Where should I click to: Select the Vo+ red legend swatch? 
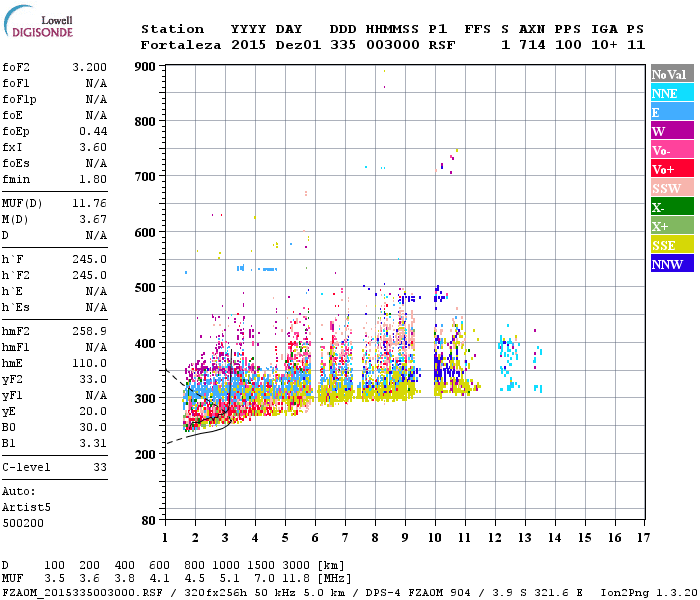pyautogui.click(x=672, y=169)
